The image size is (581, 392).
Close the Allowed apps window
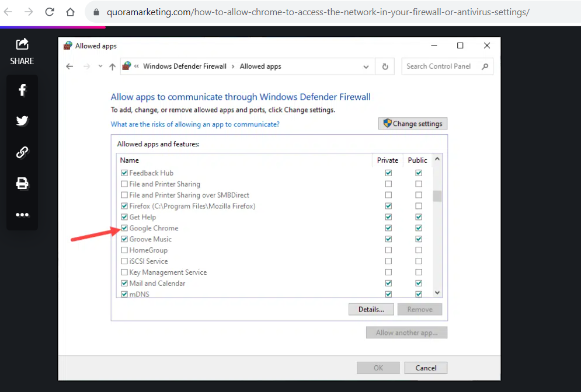[x=487, y=45]
